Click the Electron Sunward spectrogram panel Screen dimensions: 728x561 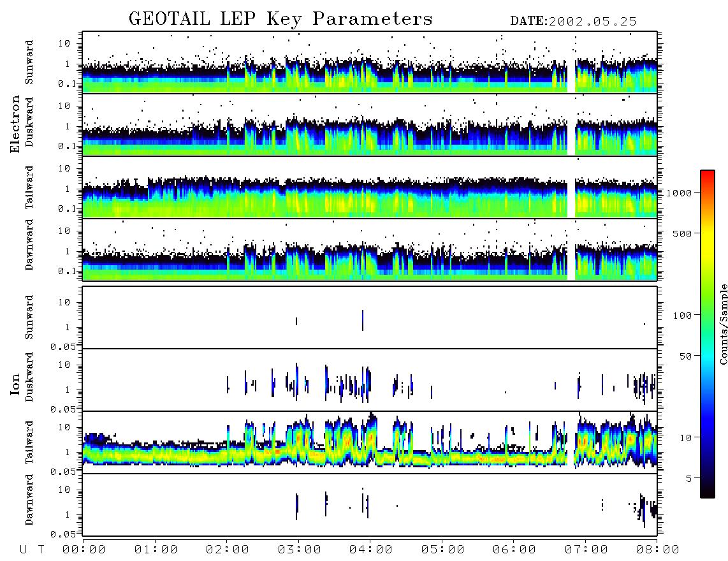370,62
